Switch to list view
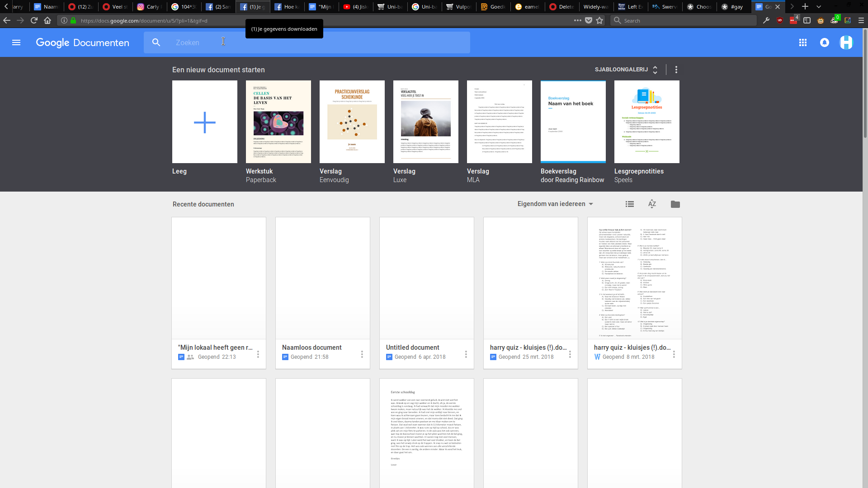 point(630,204)
